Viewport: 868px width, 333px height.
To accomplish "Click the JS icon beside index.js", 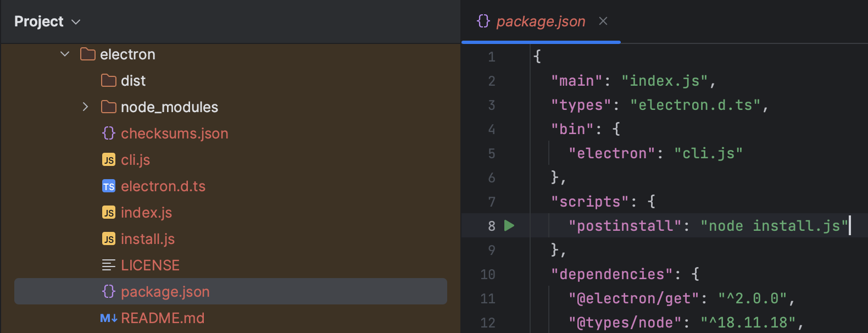I will click(109, 213).
